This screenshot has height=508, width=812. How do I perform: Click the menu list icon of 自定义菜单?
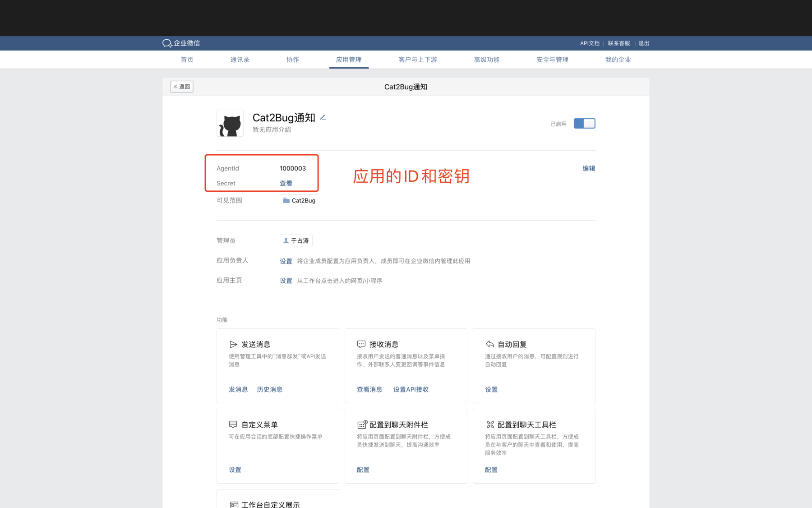coord(233,425)
